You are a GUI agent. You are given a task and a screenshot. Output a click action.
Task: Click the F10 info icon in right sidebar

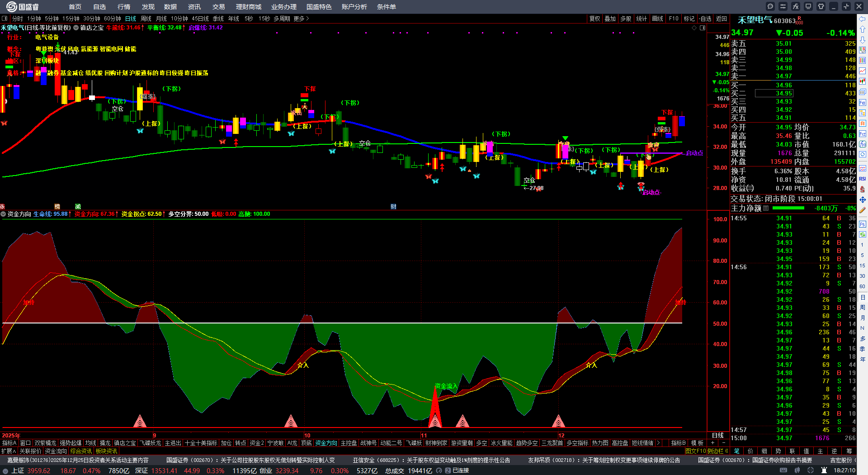coord(863,102)
